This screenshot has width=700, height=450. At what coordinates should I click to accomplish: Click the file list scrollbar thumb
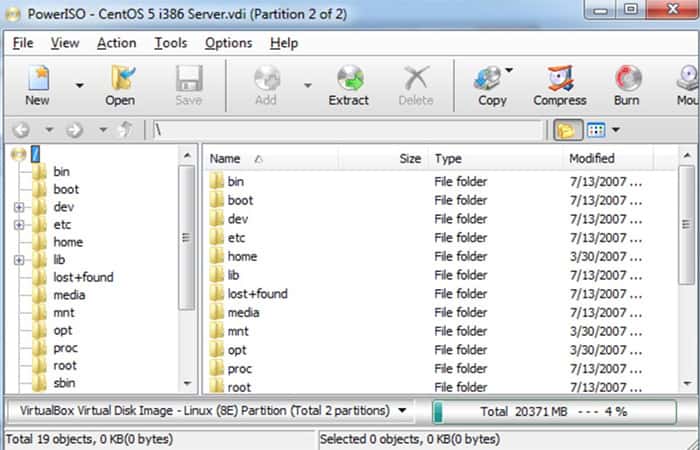(687, 225)
